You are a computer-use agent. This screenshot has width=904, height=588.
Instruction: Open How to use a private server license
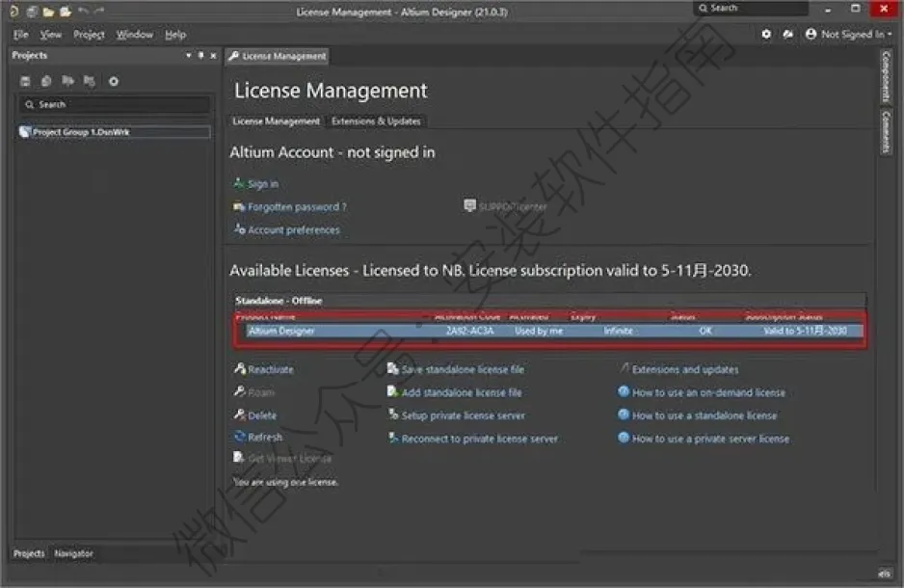pos(710,439)
